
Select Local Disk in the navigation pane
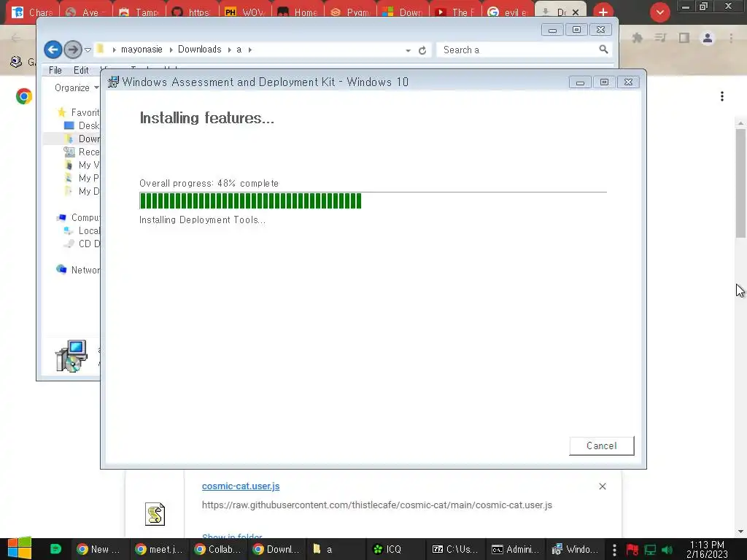82,230
